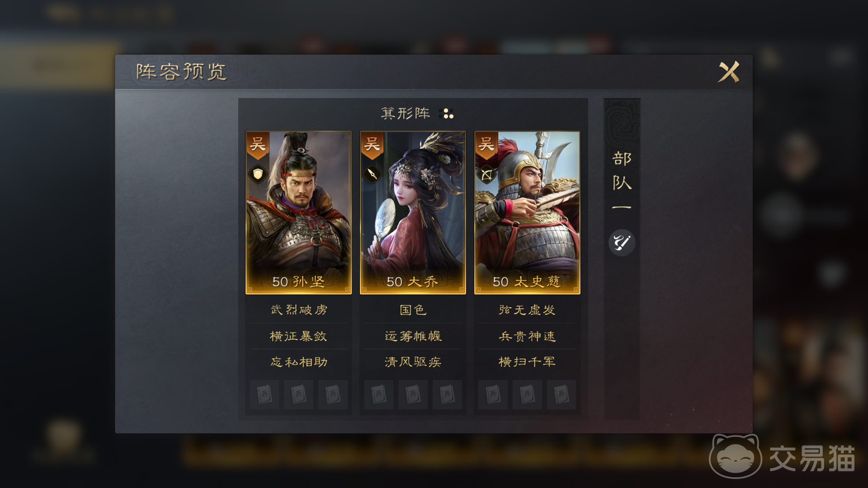Open the 大乔 general card portrait
The height and width of the screenshot is (488, 868).
(413, 213)
